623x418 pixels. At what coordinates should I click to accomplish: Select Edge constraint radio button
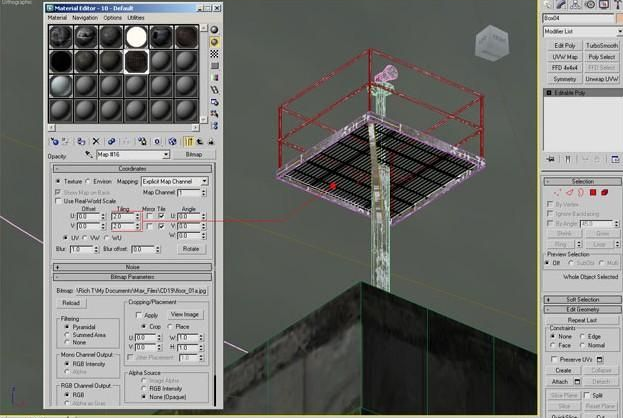(582, 337)
